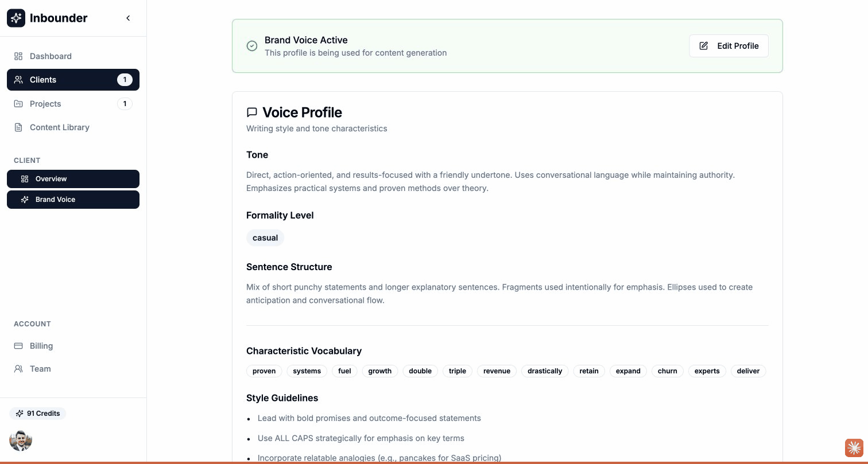Image resolution: width=868 pixels, height=464 pixels.
Task: Click the Inbounder logo icon
Action: 15,18
